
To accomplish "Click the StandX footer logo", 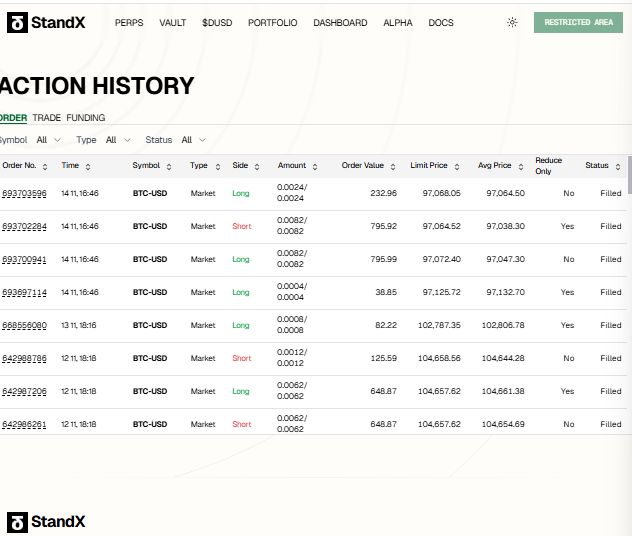I will coord(46,522).
